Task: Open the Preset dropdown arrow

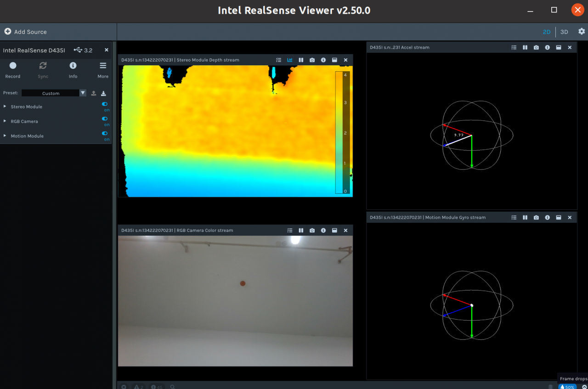Action: [83, 93]
